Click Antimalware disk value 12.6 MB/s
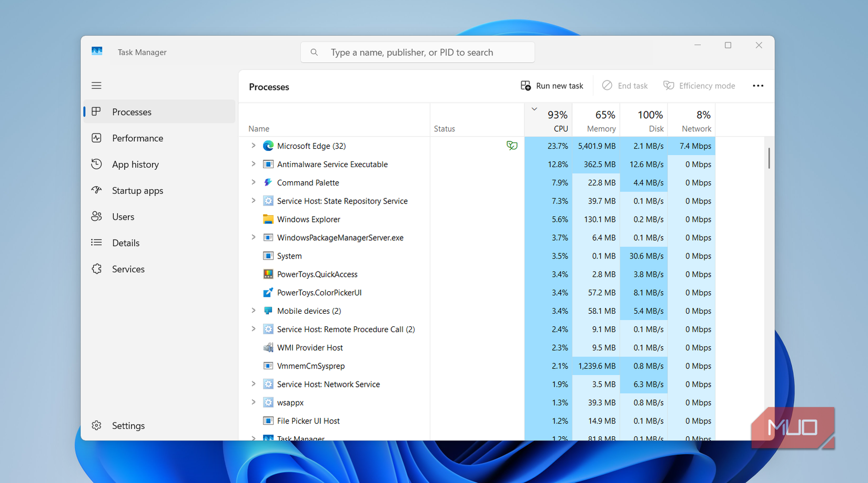868x483 pixels. click(646, 165)
